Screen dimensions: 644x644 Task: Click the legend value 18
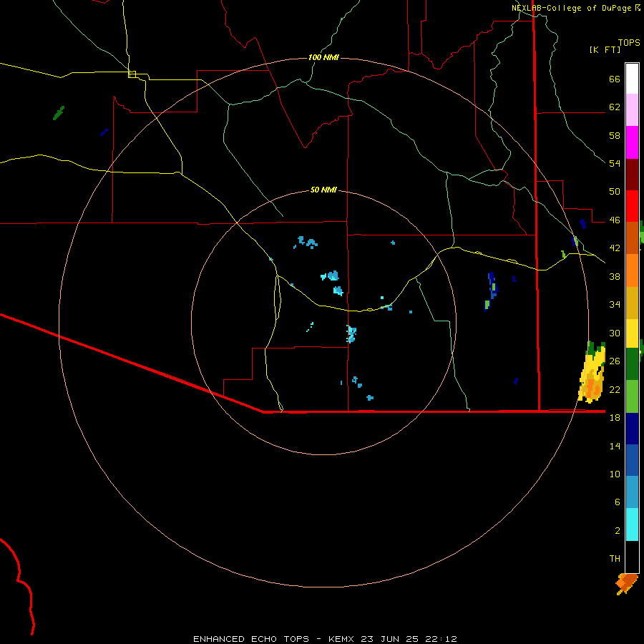[615, 417]
